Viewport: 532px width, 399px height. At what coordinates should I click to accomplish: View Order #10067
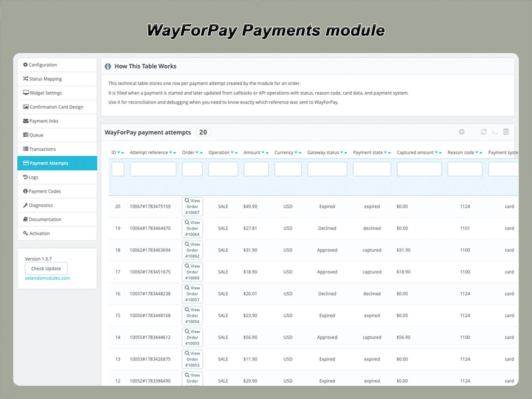click(x=192, y=207)
